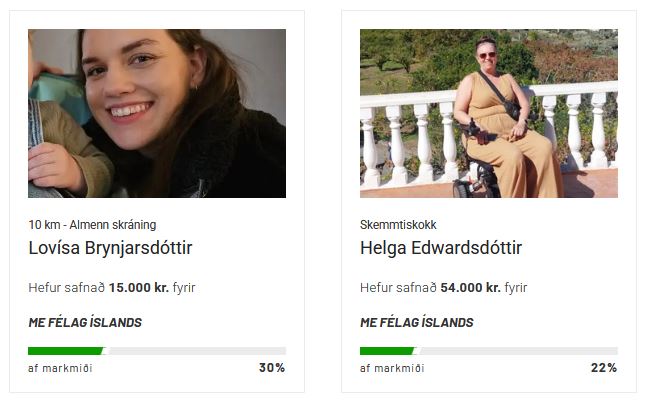Click 'af markmiði' text in Helga's card

(x=392, y=368)
